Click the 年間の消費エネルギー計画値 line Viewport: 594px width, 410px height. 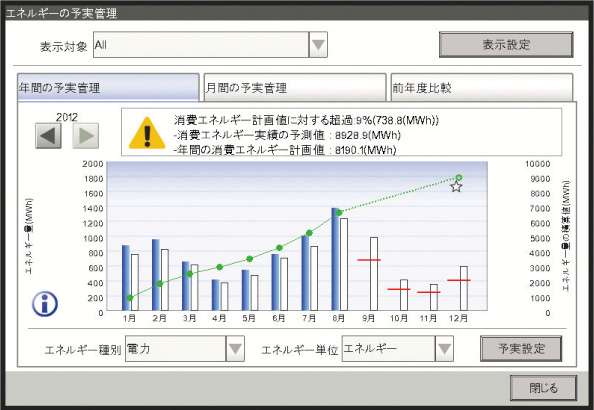[x=285, y=150]
